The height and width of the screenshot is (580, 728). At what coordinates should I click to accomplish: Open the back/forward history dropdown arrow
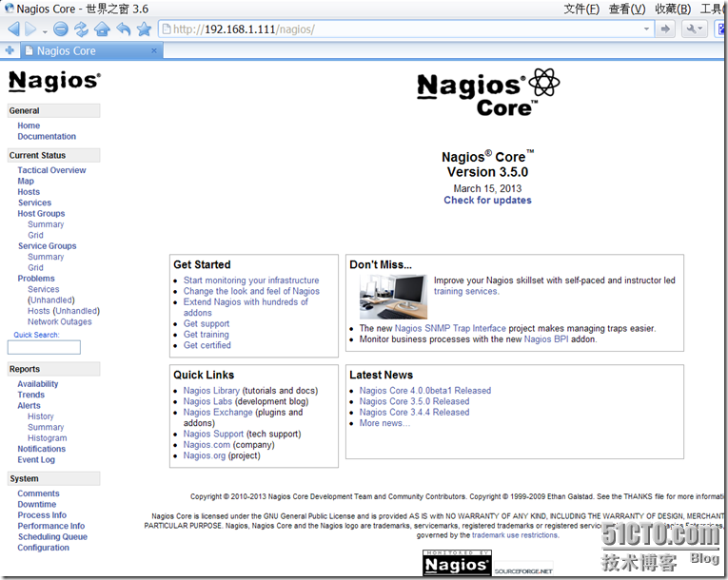click(45, 31)
